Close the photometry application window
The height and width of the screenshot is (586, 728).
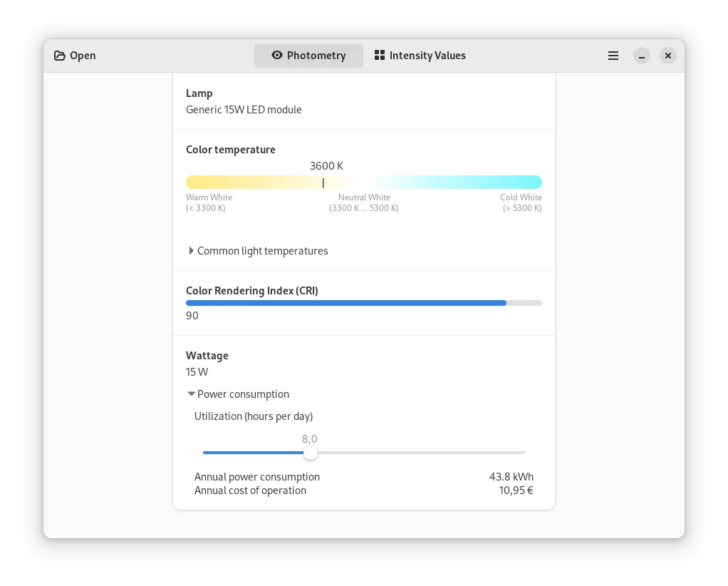667,56
